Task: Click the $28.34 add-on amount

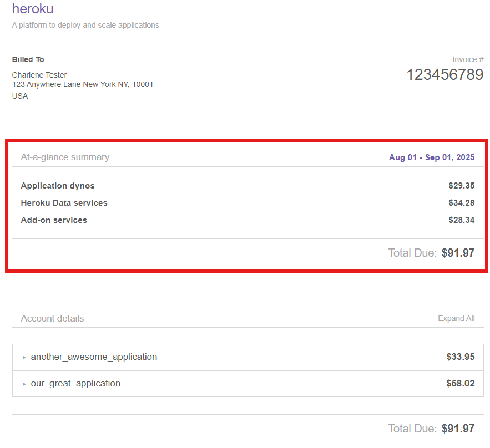Action: coord(461,220)
